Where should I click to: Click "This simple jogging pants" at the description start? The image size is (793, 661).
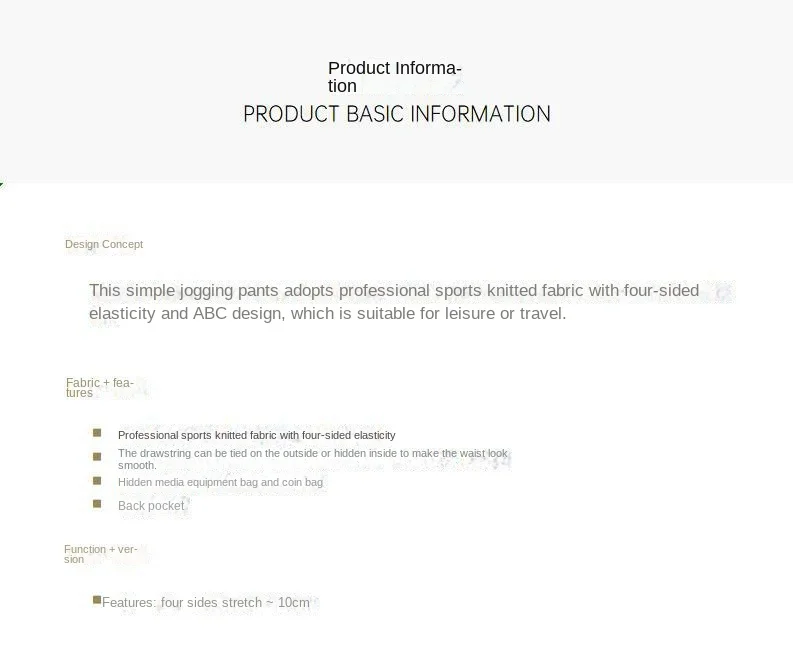[175, 291]
